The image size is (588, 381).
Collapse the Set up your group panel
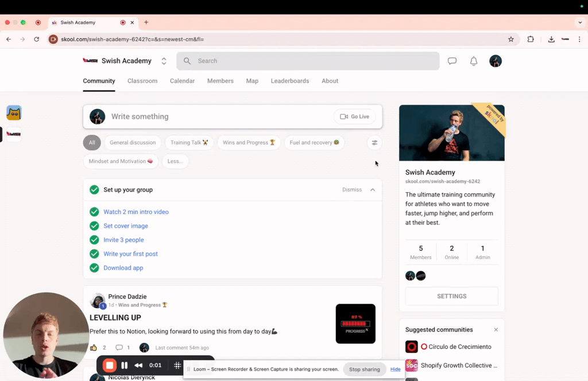point(372,190)
